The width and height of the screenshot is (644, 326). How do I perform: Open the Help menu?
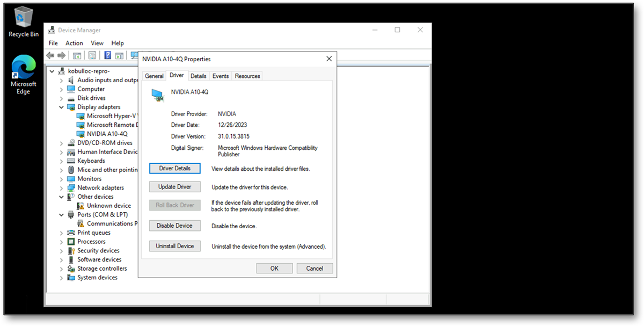click(118, 43)
